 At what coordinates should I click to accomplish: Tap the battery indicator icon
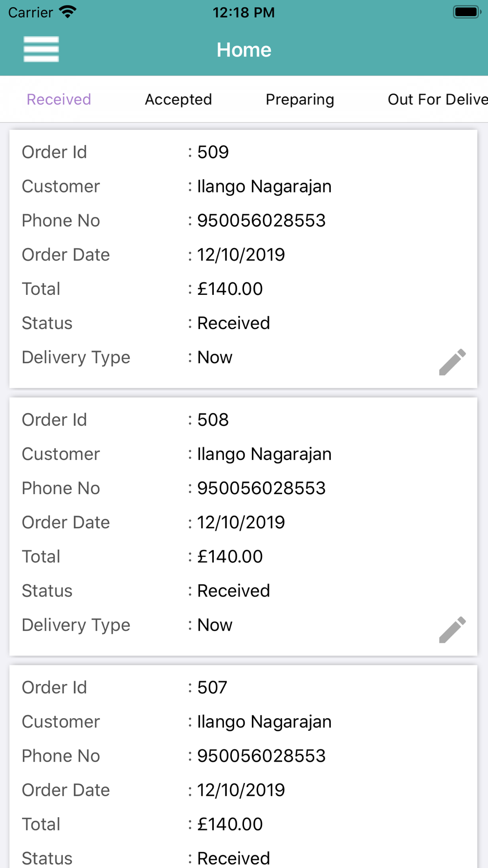(x=467, y=12)
